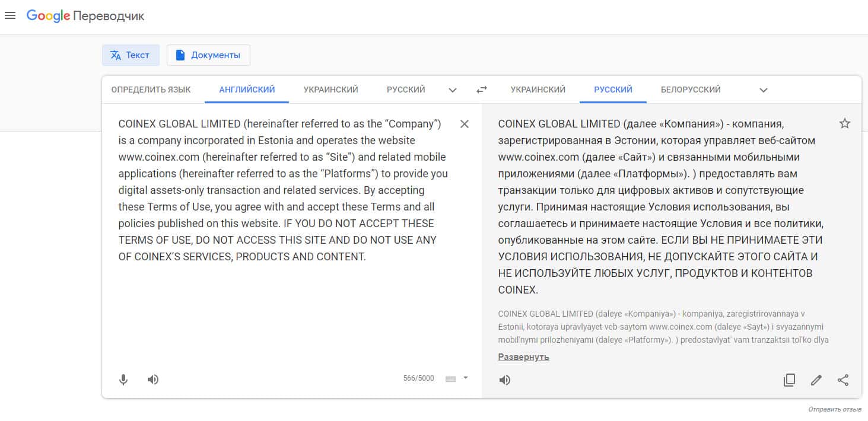This screenshot has width=868, height=421.
Task: Save translation with star icon
Action: pyautogui.click(x=845, y=123)
